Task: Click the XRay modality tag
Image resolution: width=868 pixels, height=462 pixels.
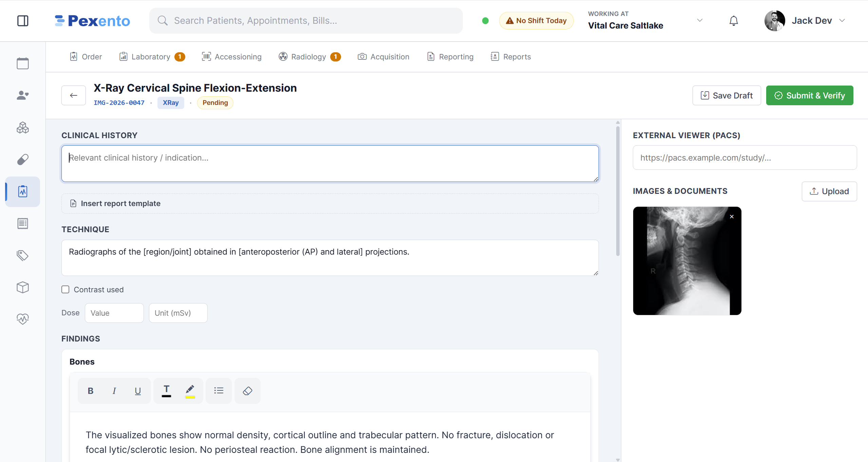Action: tap(171, 103)
